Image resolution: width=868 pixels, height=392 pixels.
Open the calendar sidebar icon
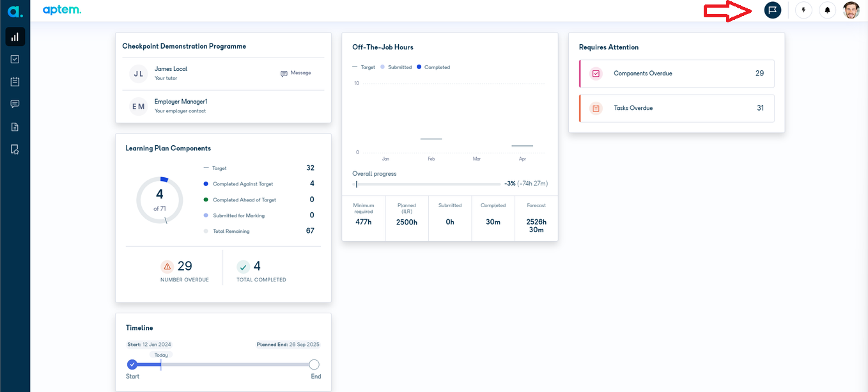click(15, 82)
